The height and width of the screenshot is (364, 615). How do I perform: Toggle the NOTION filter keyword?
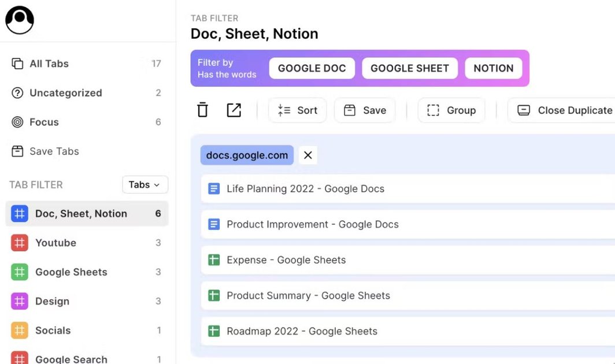pyautogui.click(x=494, y=68)
